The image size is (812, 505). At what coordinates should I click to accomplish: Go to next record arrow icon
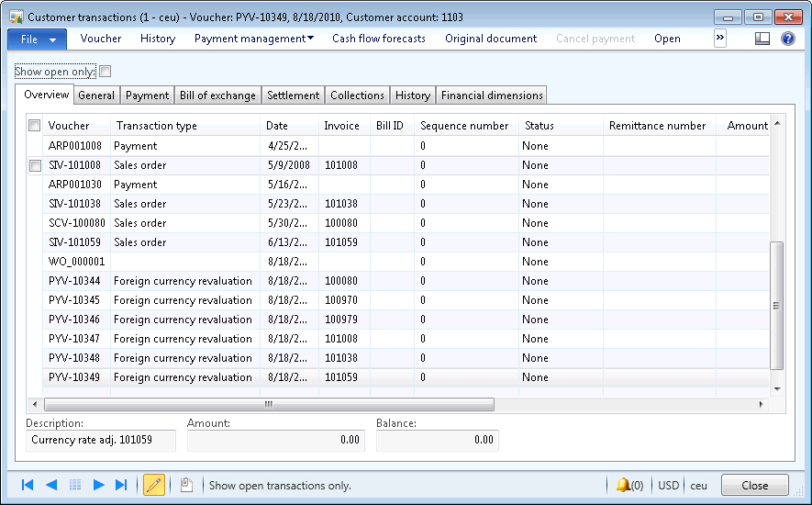pyautogui.click(x=98, y=485)
